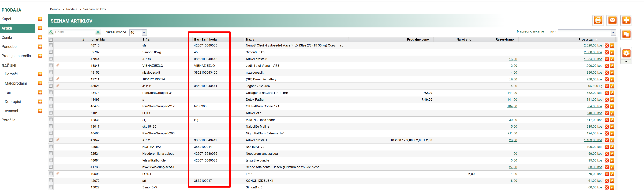Image resolution: width=644 pixels, height=190 pixels.
Task: Click the orange plus add-article icon
Action: coord(626,20)
